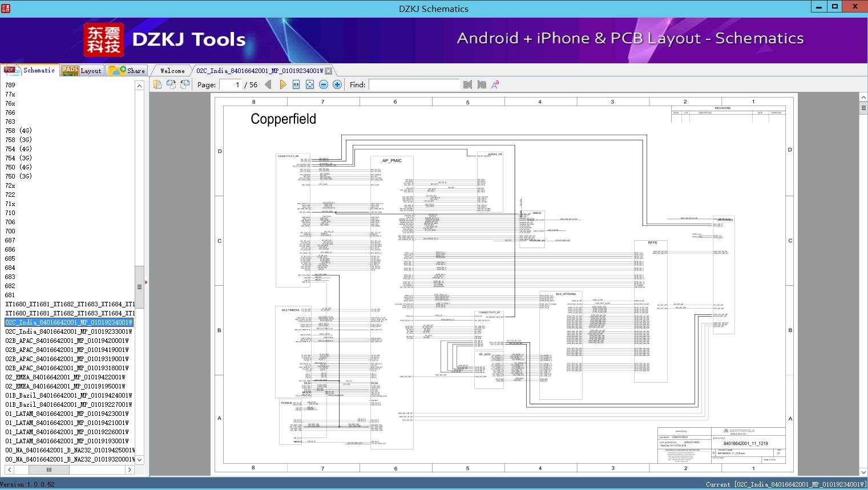Viewport: 868px width, 490px height.
Task: Open the Welcome tab
Action: coord(172,71)
